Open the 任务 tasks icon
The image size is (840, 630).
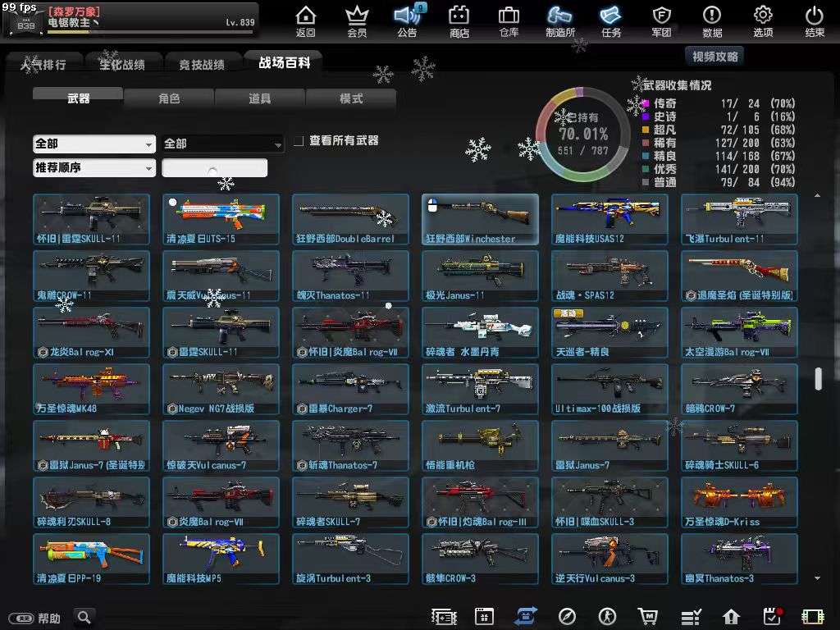[611, 21]
